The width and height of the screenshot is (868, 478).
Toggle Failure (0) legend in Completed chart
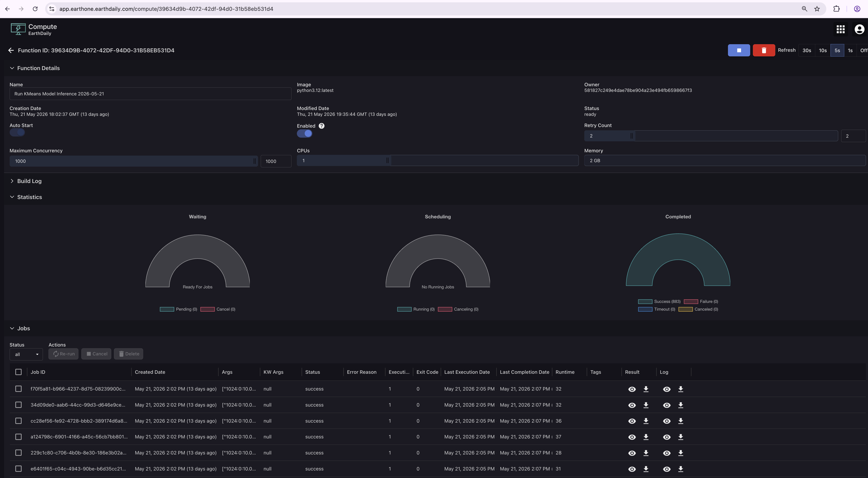coord(701,302)
